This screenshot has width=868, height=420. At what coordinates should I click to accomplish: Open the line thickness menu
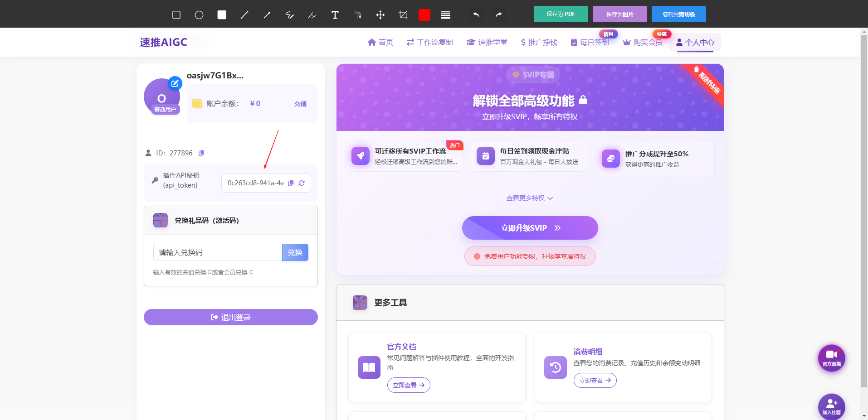[446, 15]
